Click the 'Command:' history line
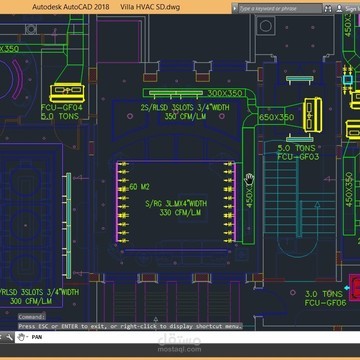Viewport: 360px width, 360px height. pos(32,317)
